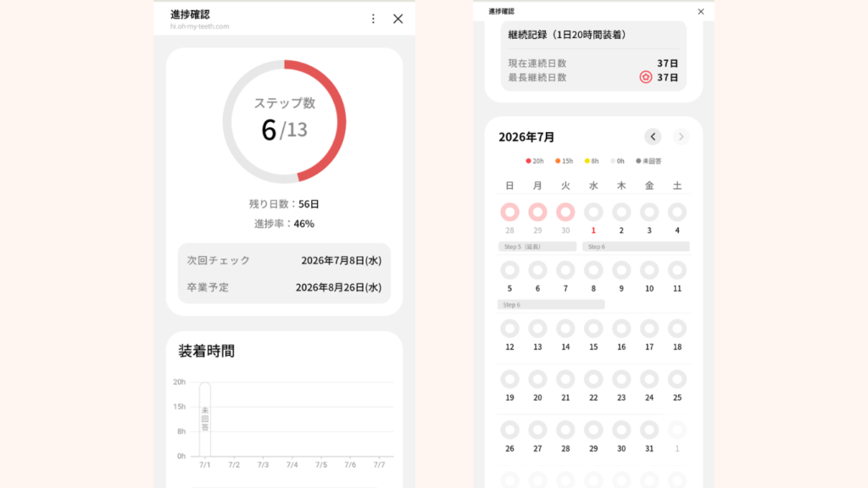Select the July 9 circle
868x488 pixels.
[621, 270]
